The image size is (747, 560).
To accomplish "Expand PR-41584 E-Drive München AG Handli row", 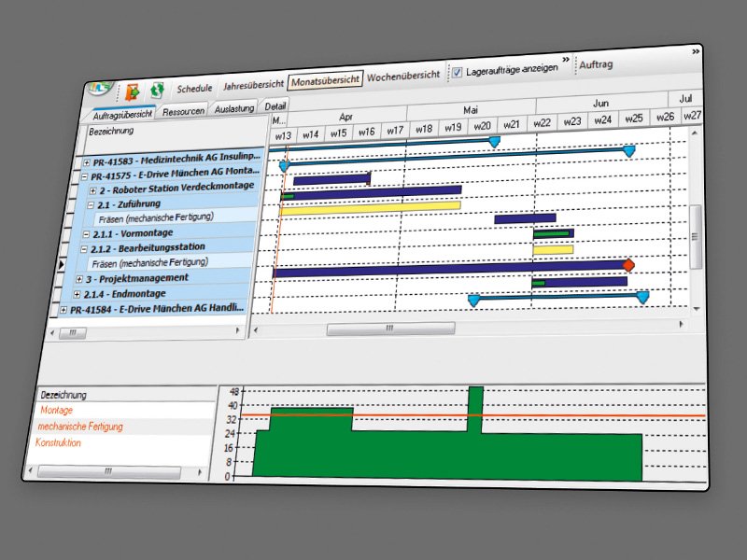I will [63, 311].
